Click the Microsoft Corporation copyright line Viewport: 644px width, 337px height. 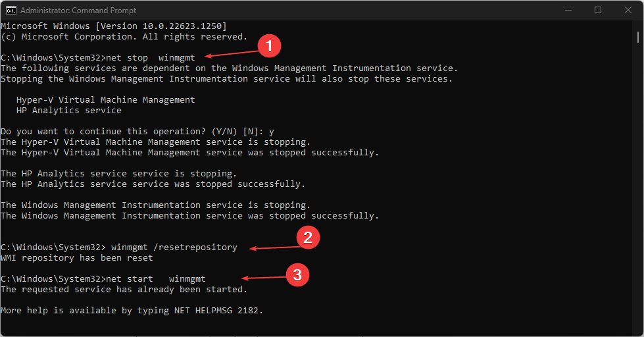[124, 37]
